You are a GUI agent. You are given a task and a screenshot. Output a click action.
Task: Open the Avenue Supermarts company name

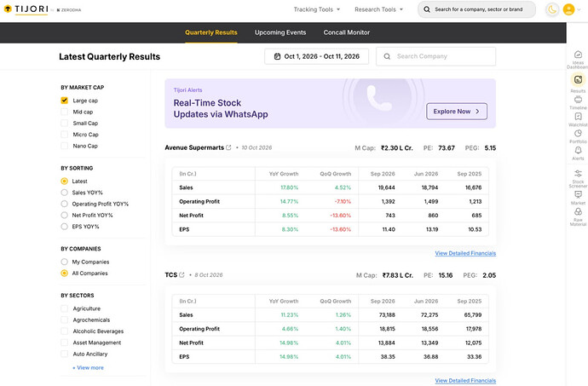click(x=194, y=147)
